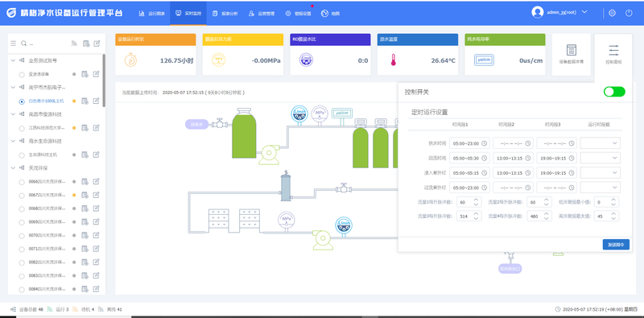Open the 供水时间 run-period count dropdown
The image size is (644, 318).
click(600, 143)
